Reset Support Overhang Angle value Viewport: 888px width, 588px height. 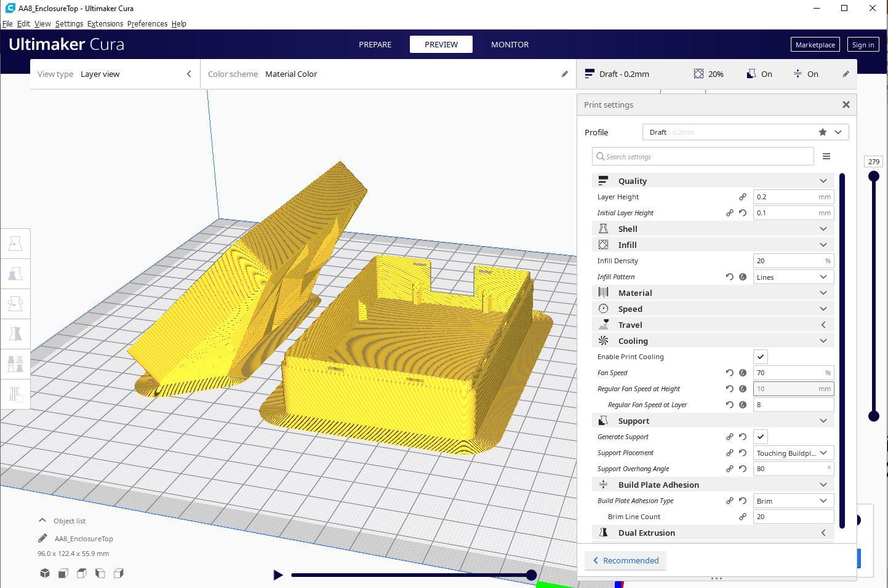pos(743,469)
